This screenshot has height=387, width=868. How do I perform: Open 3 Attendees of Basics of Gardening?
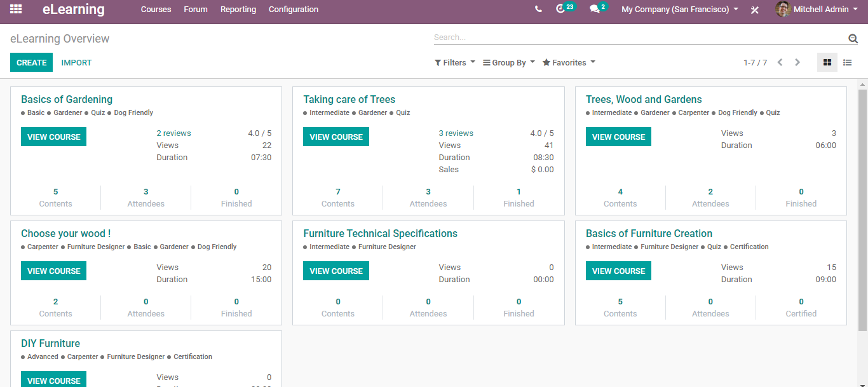click(146, 198)
